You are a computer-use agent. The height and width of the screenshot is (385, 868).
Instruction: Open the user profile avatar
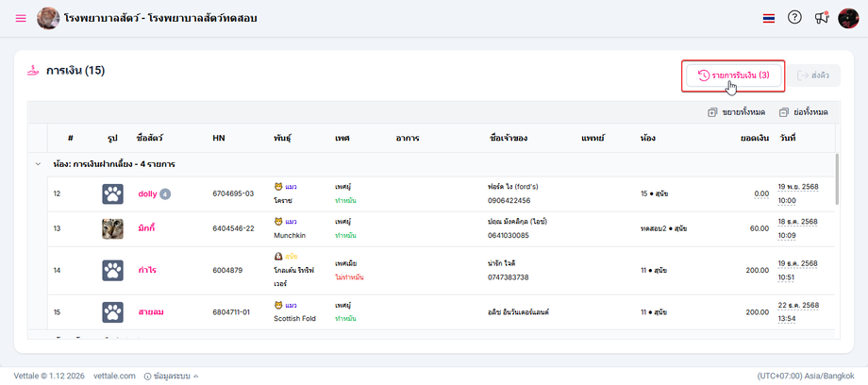(x=847, y=18)
